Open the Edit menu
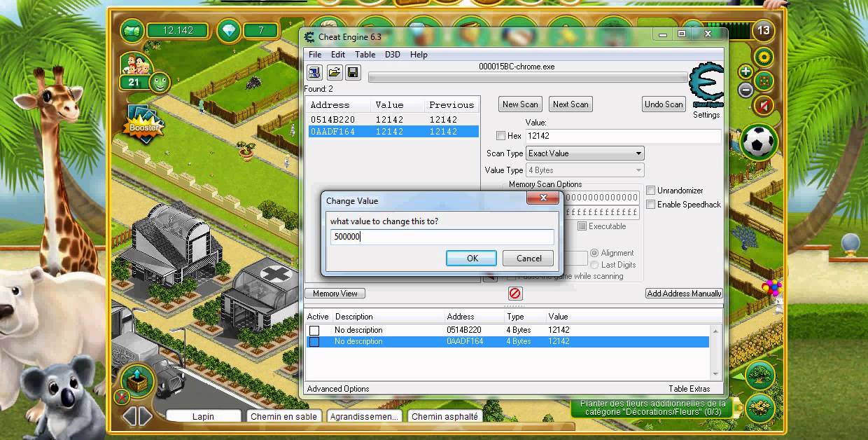 point(338,55)
